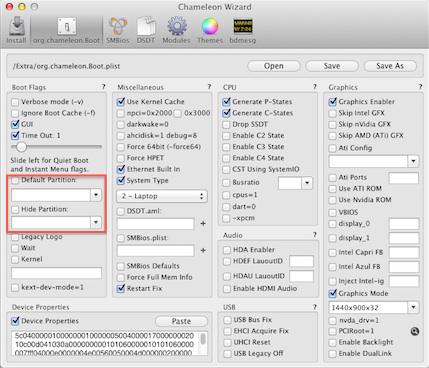Open the Themes color wheel icon
Image resolution: width=429 pixels, height=368 pixels.
pos(210,30)
